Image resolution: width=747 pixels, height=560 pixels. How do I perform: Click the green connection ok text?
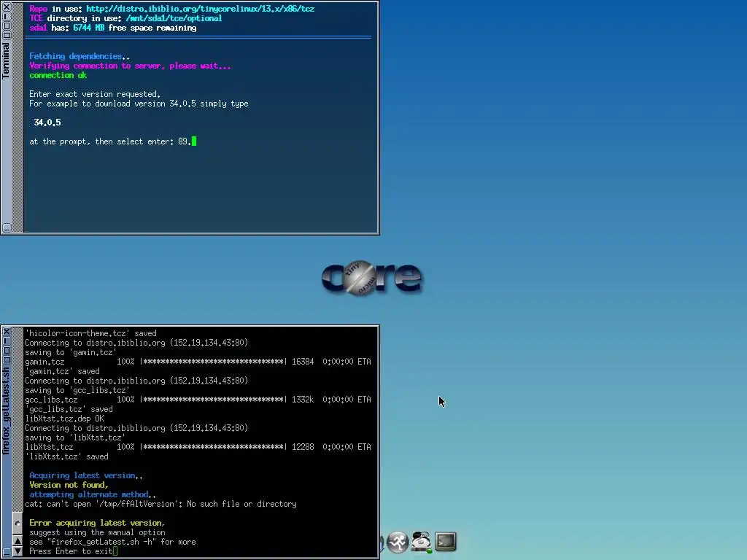pos(58,75)
